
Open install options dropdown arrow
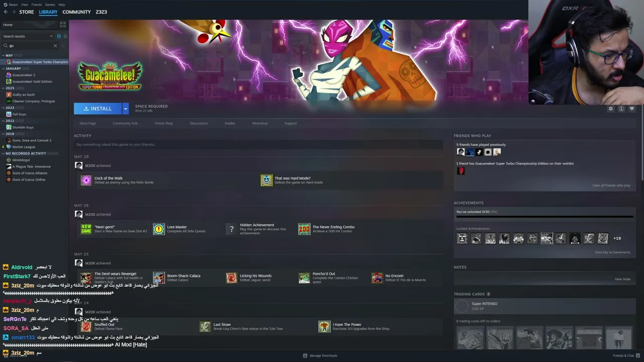pos(125,109)
